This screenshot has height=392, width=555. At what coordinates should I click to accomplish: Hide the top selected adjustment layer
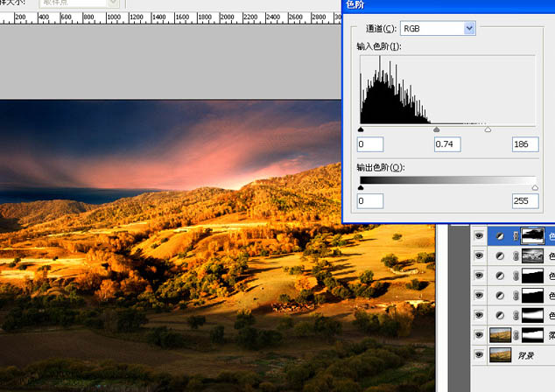(479, 235)
